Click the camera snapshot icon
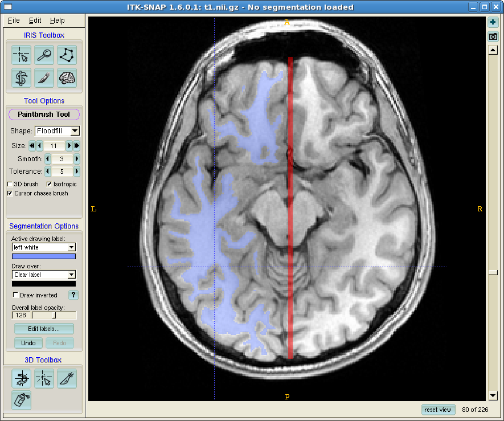504x421 pixels. 493,37
